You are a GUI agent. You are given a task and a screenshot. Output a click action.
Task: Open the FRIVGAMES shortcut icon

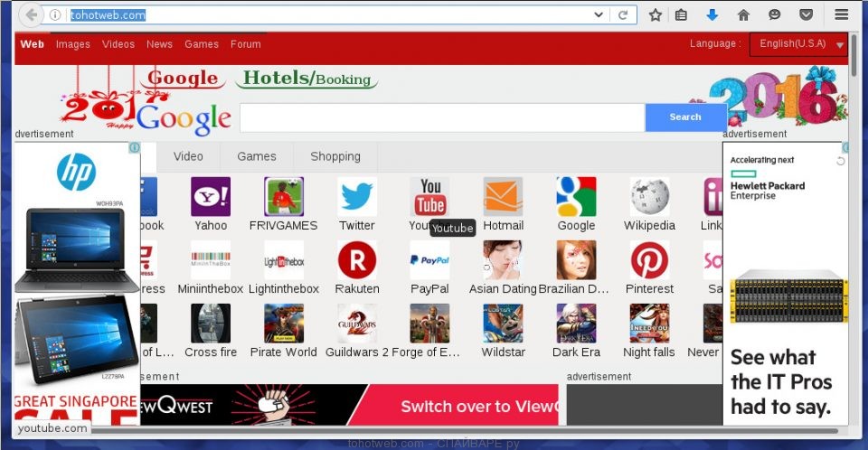pos(284,196)
